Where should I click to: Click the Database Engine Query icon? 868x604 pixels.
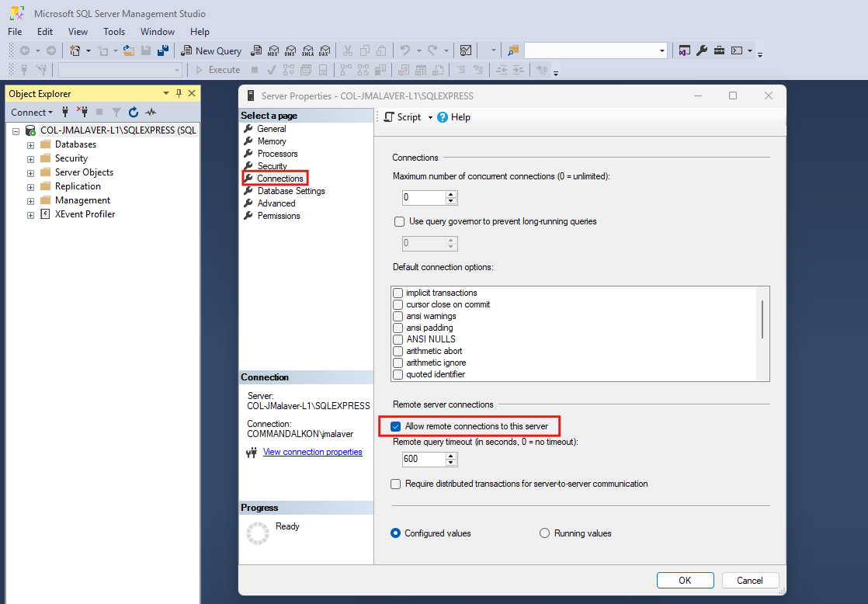(255, 51)
